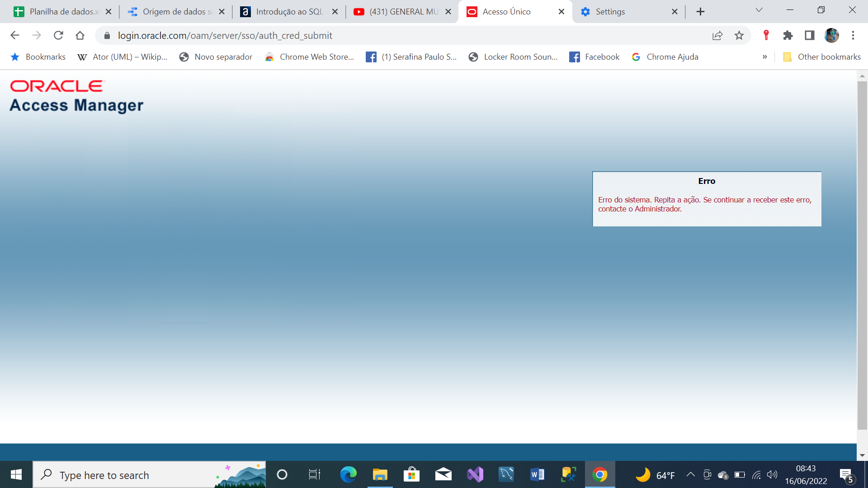
Task: Close the Origem de dados tab
Action: (222, 12)
